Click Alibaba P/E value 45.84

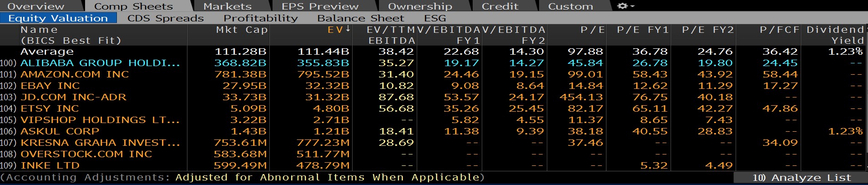click(585, 63)
